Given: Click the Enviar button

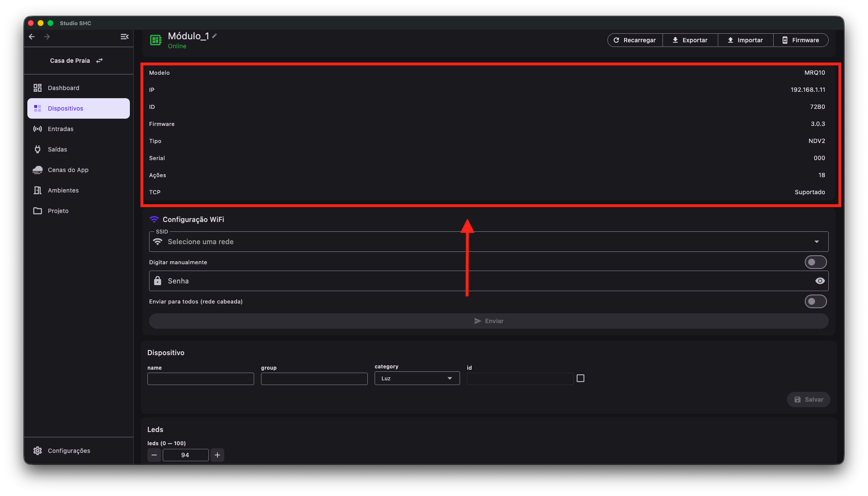Looking at the screenshot, I should click(489, 321).
